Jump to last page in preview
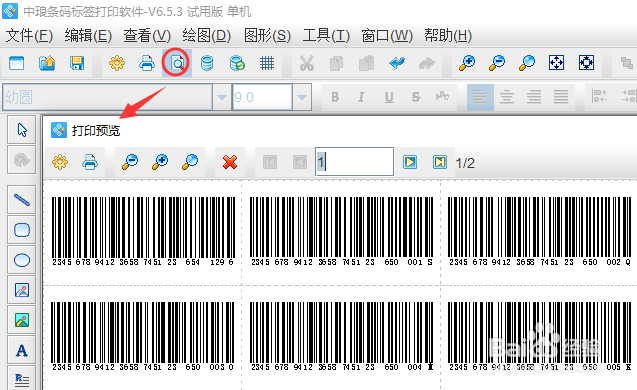This screenshot has width=637, height=390. [440, 162]
